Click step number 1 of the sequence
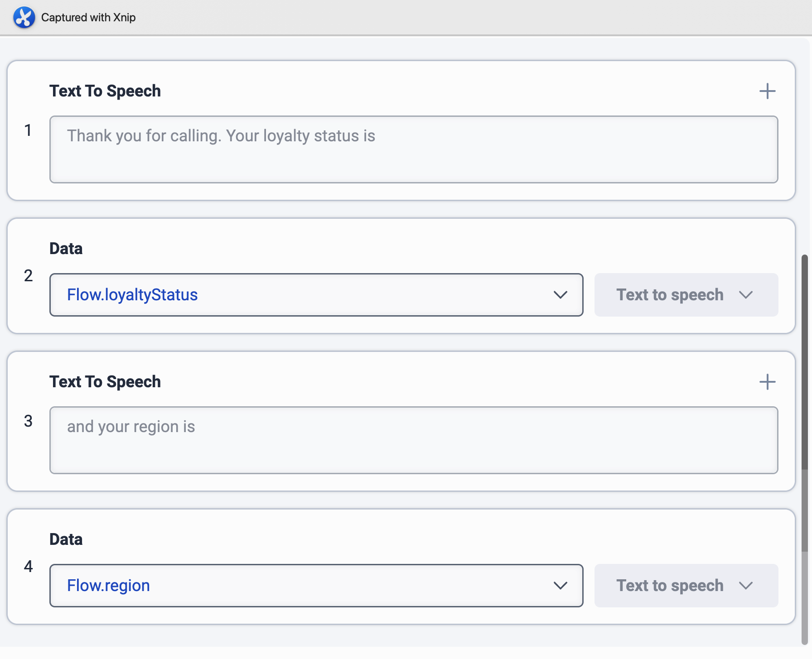The height and width of the screenshot is (659, 812). (x=28, y=130)
